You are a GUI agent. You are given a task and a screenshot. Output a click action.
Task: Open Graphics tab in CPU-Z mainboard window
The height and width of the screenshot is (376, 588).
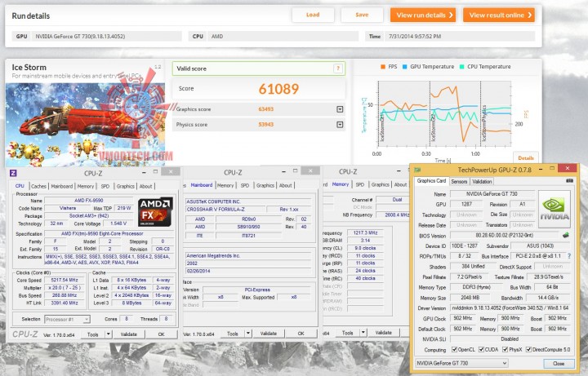(x=265, y=185)
